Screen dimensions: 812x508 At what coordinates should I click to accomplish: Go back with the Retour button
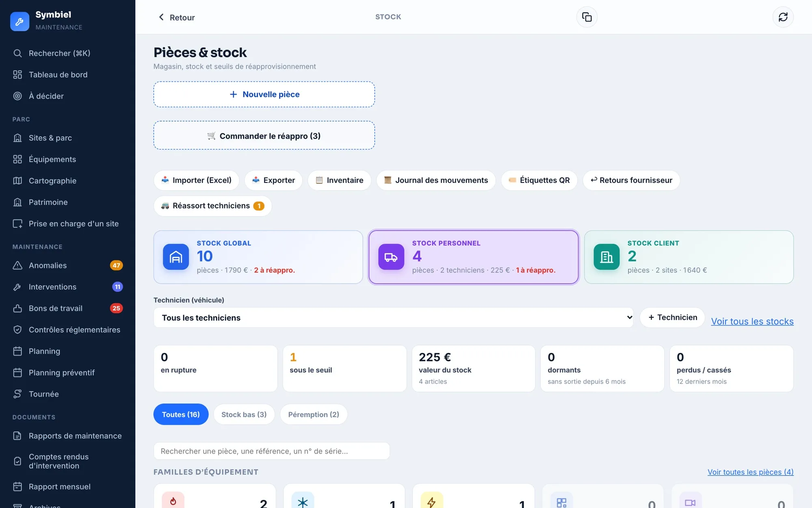tap(176, 17)
